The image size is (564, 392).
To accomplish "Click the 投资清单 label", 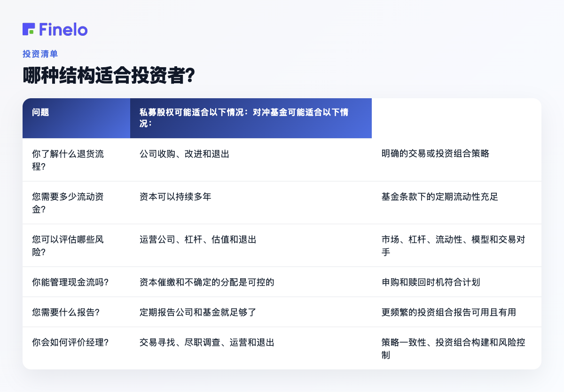I will (x=40, y=54).
